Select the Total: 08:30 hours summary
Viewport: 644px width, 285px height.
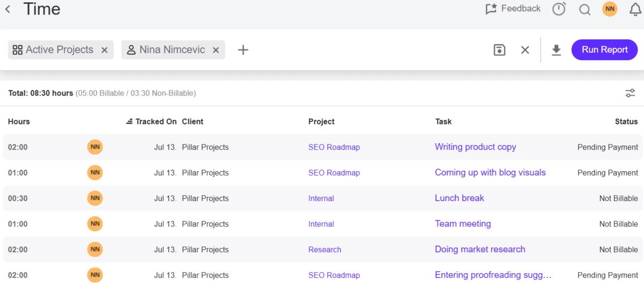[41, 93]
